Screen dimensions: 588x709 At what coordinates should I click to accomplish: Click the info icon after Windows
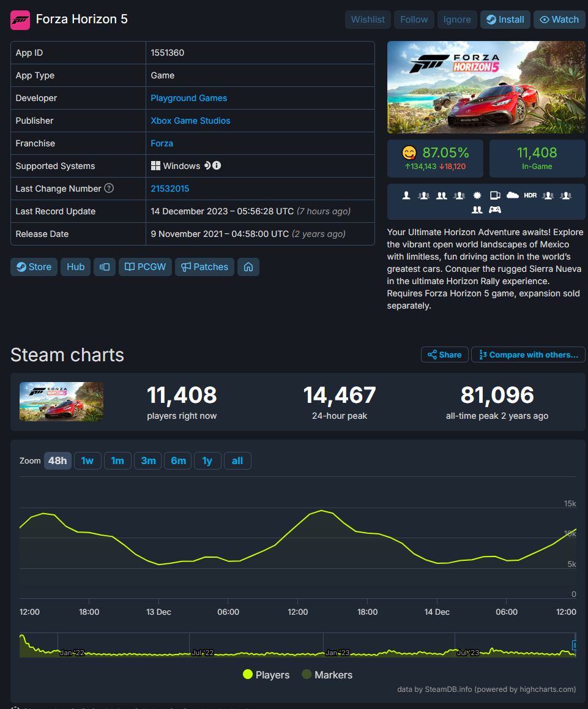(x=217, y=165)
